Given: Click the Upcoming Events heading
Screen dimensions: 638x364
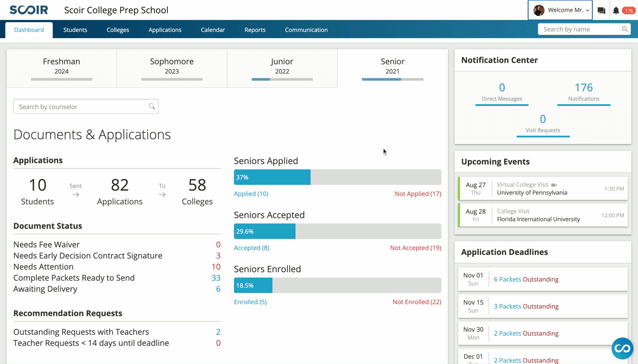Looking at the screenshot, I should 495,162.
